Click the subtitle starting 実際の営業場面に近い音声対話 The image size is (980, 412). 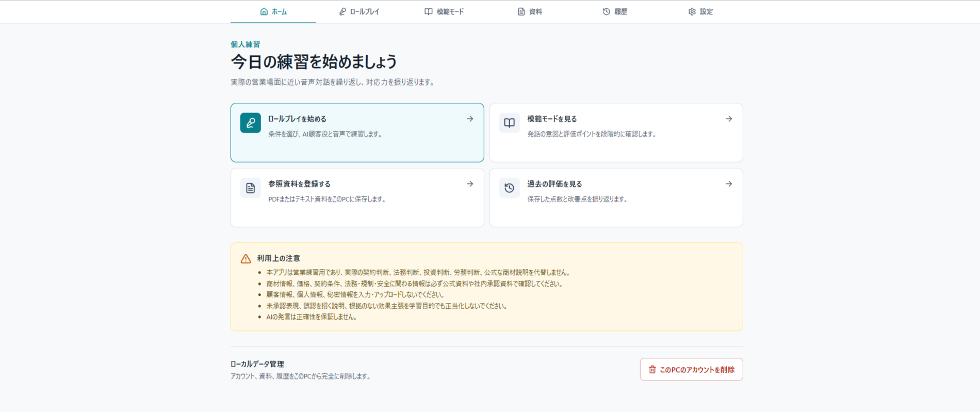click(333, 82)
